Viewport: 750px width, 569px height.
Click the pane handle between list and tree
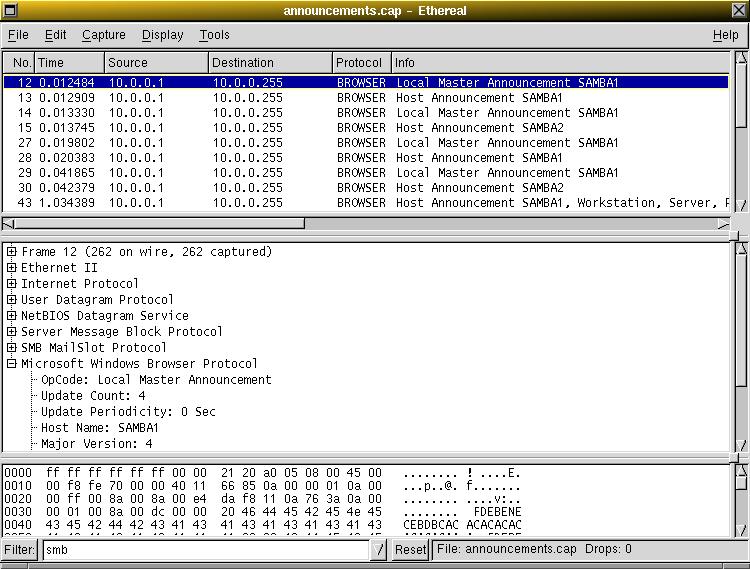734,235
